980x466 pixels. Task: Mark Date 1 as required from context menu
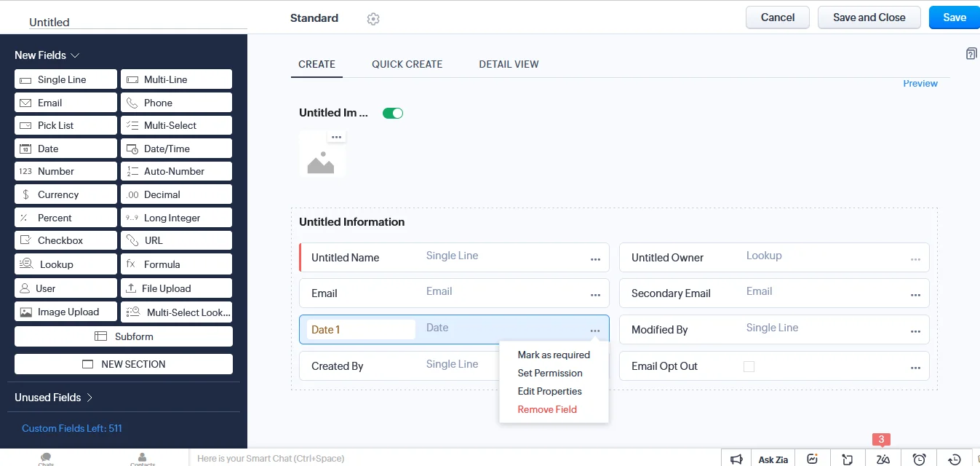pos(553,355)
